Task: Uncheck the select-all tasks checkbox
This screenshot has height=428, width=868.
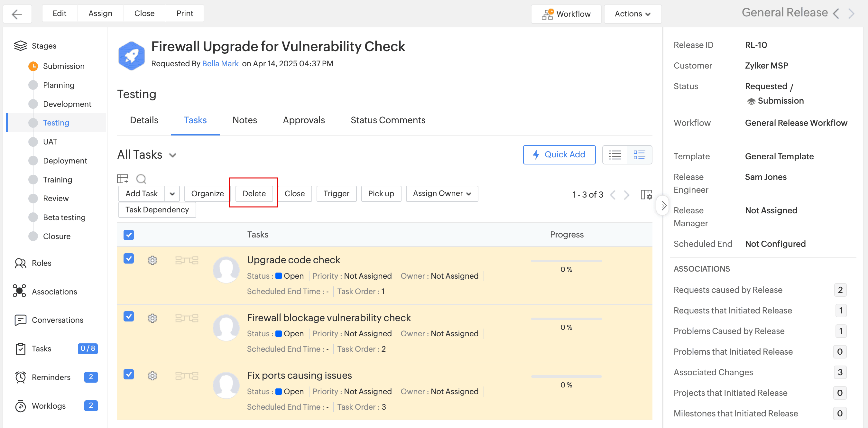Action: 128,235
